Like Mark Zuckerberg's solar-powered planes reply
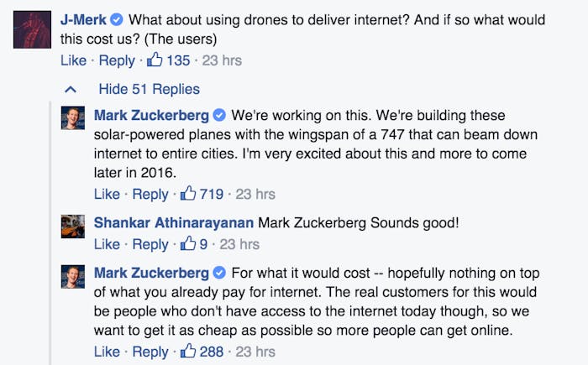The height and width of the screenshot is (365, 588). [x=107, y=194]
